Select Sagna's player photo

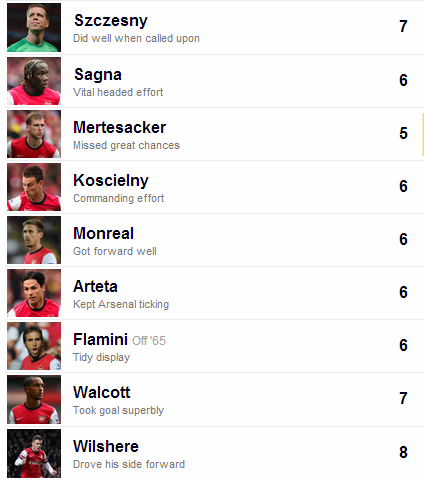tap(34, 81)
